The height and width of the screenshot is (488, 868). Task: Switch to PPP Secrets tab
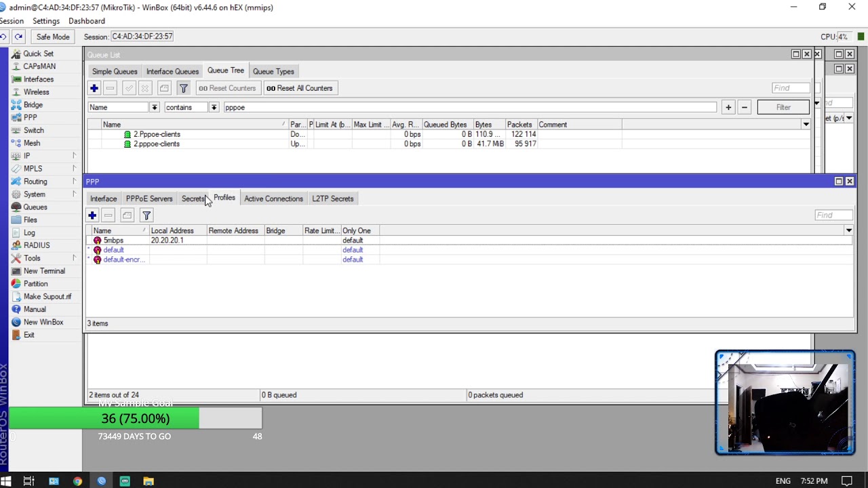193,199
